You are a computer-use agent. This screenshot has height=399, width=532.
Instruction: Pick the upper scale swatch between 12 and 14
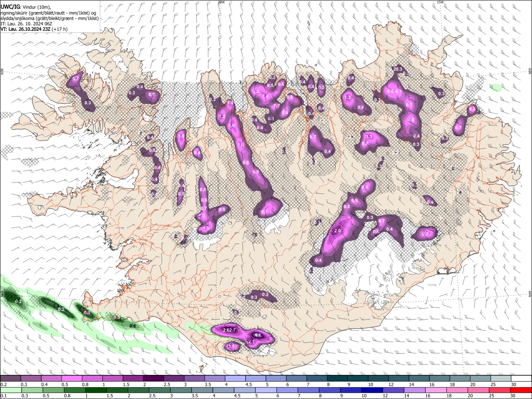click(399, 379)
